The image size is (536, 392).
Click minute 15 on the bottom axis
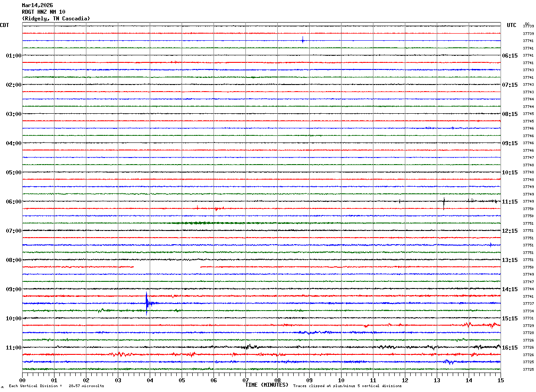pos(500,380)
